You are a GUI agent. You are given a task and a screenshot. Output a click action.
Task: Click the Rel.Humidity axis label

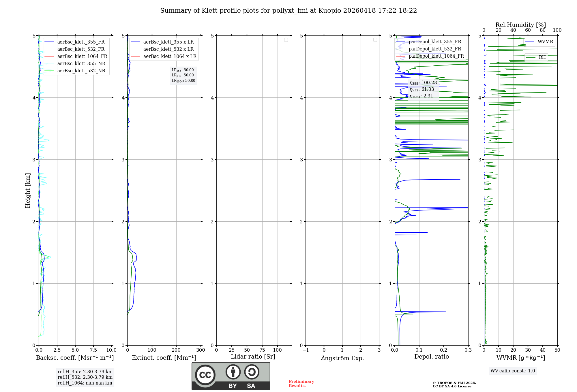click(x=520, y=25)
